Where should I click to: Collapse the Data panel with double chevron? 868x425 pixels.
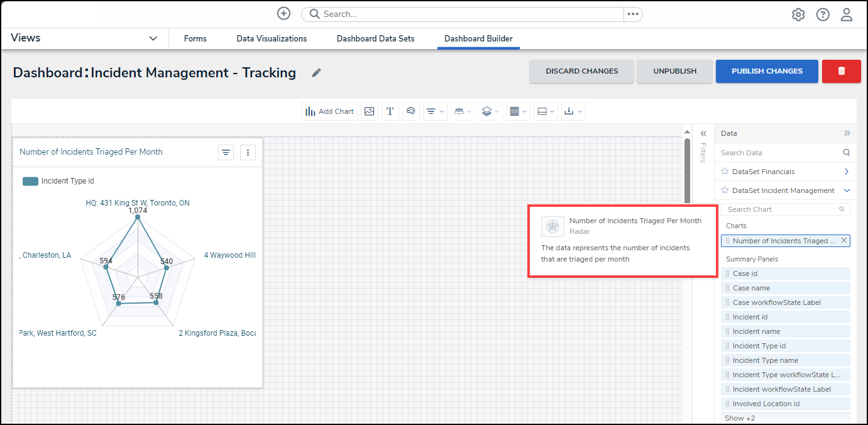(x=847, y=133)
